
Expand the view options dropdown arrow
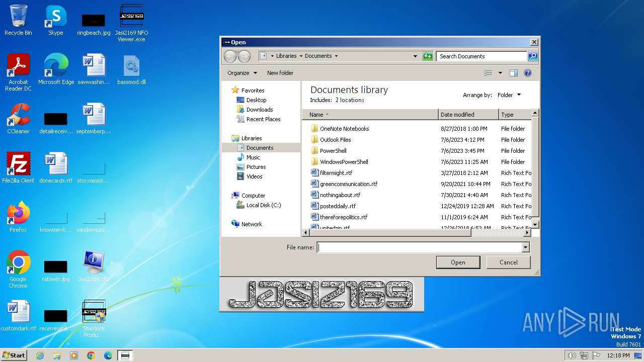click(x=500, y=73)
